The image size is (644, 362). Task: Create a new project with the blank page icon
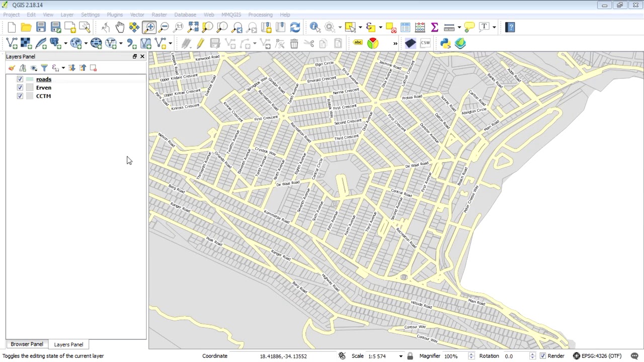tap(12, 27)
